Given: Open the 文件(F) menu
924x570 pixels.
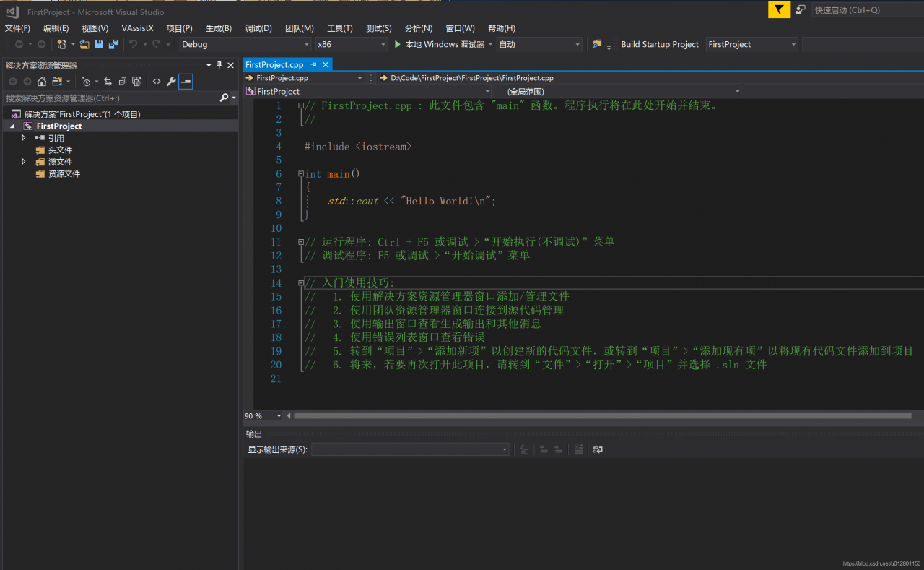Looking at the screenshot, I should tap(17, 28).
